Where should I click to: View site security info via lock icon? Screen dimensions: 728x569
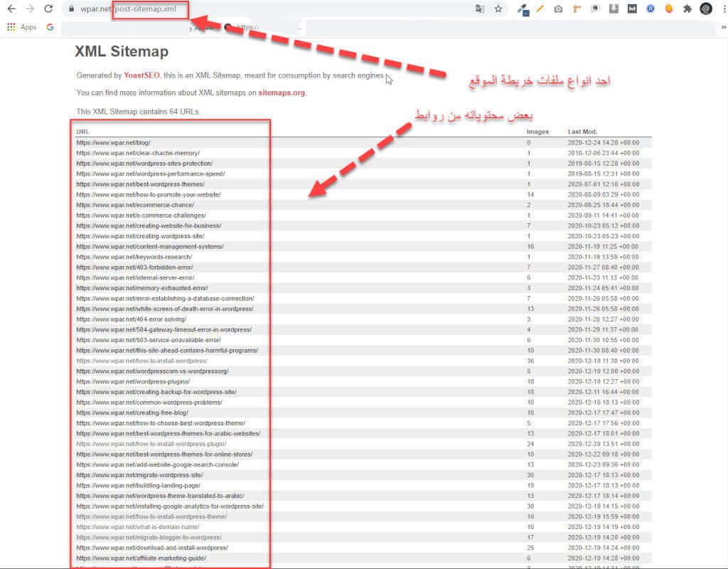pos(71,9)
